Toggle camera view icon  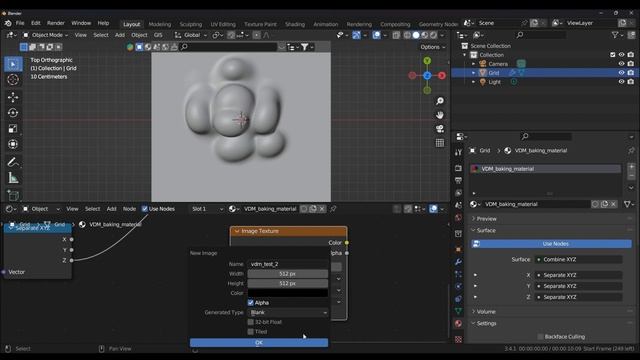(x=440, y=129)
